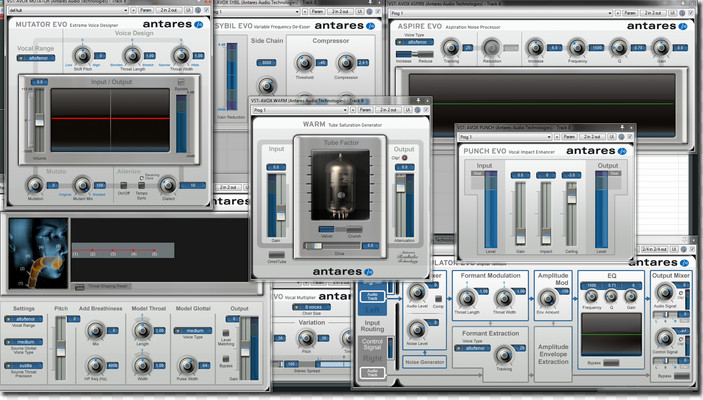Toggle the enable checkbox in Aspire toolbar

click(x=692, y=13)
